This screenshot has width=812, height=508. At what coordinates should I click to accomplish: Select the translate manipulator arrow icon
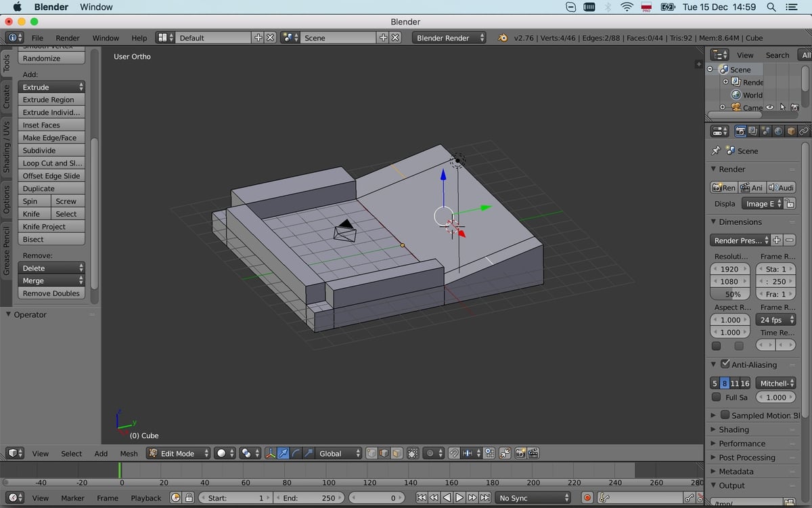click(x=284, y=453)
